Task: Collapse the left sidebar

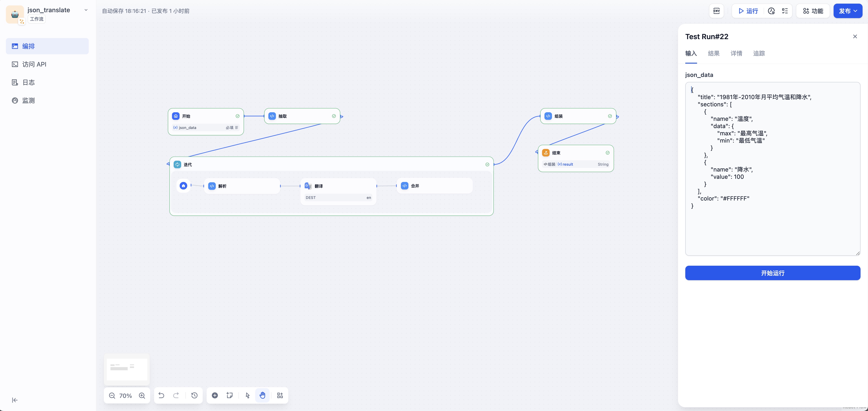Action: point(15,400)
